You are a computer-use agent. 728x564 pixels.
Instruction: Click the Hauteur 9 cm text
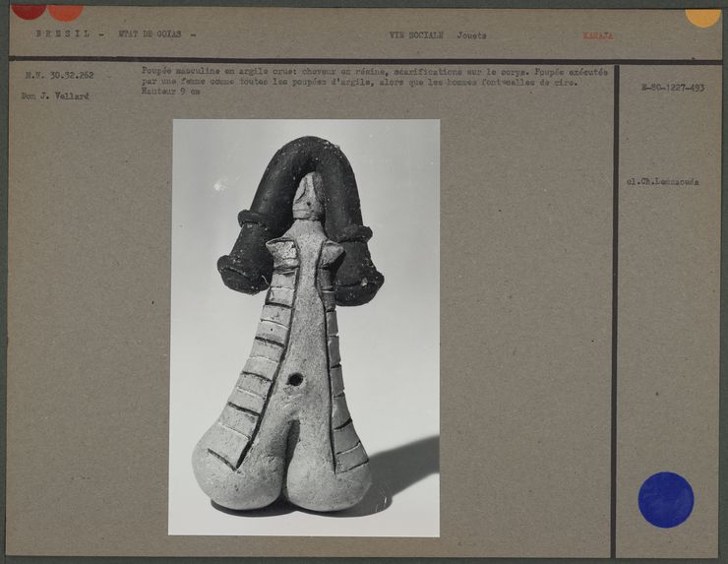[163, 93]
